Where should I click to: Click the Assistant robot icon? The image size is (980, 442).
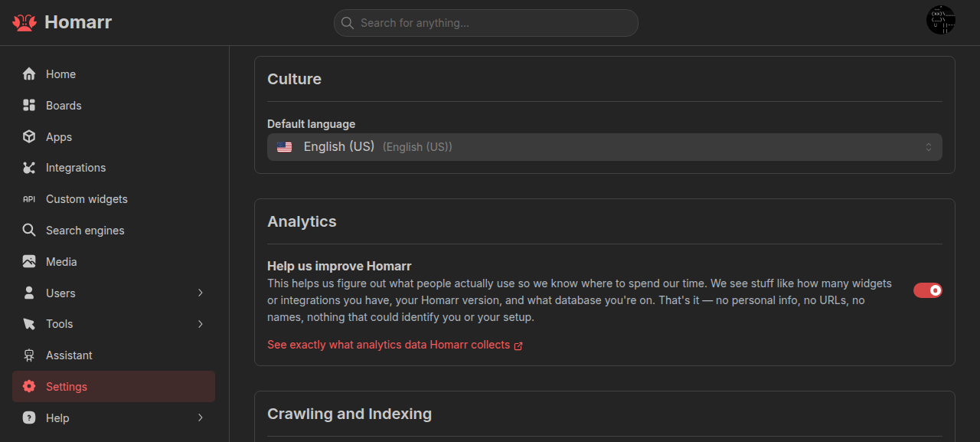[29, 355]
